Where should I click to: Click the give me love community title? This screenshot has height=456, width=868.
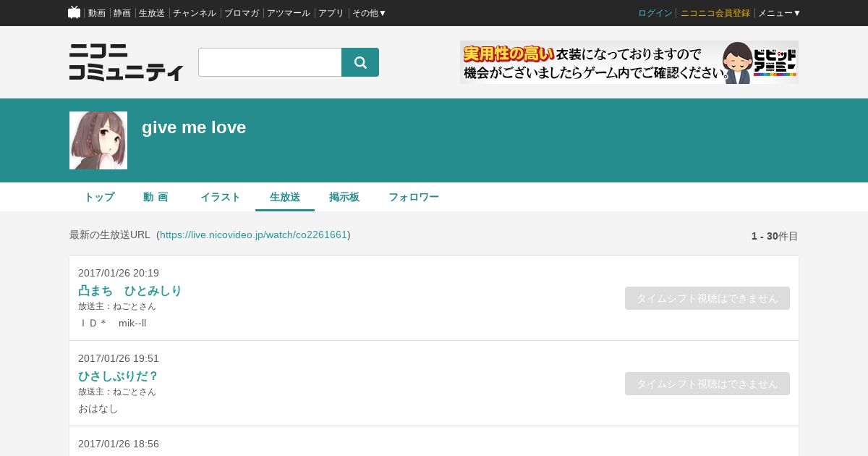(194, 127)
